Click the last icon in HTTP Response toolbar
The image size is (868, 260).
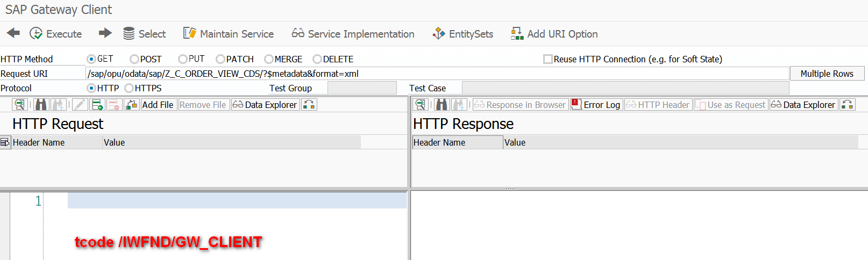pyautogui.click(x=848, y=105)
